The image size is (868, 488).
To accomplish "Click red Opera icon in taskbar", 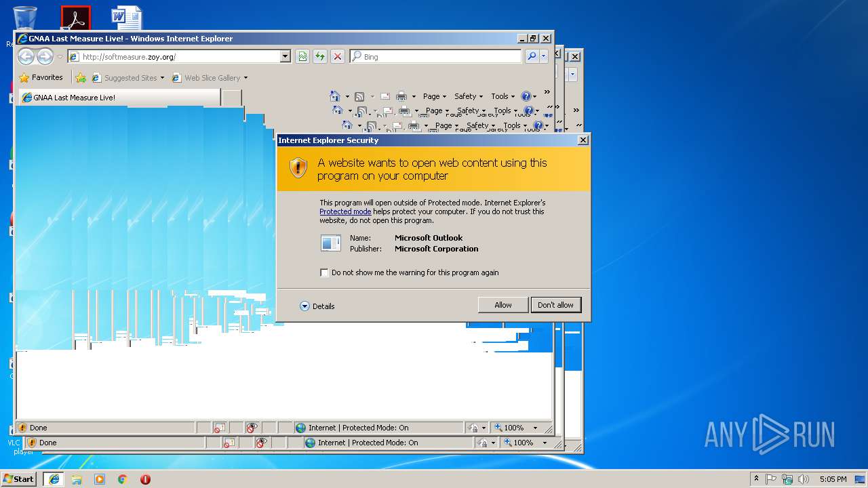I will coord(145,479).
